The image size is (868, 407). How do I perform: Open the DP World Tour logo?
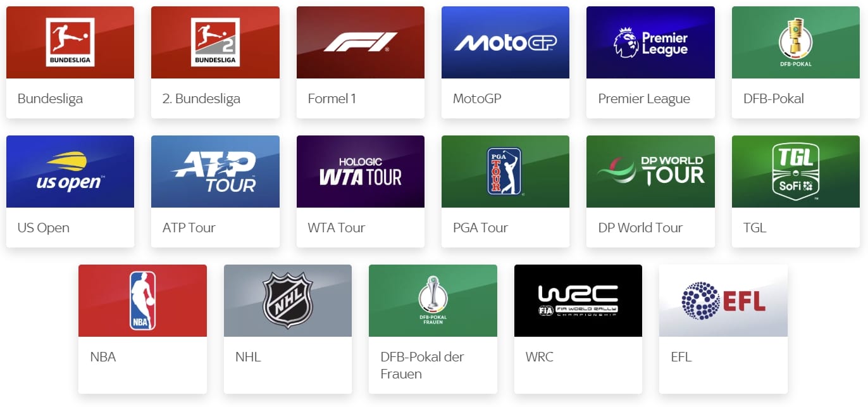[x=650, y=172]
